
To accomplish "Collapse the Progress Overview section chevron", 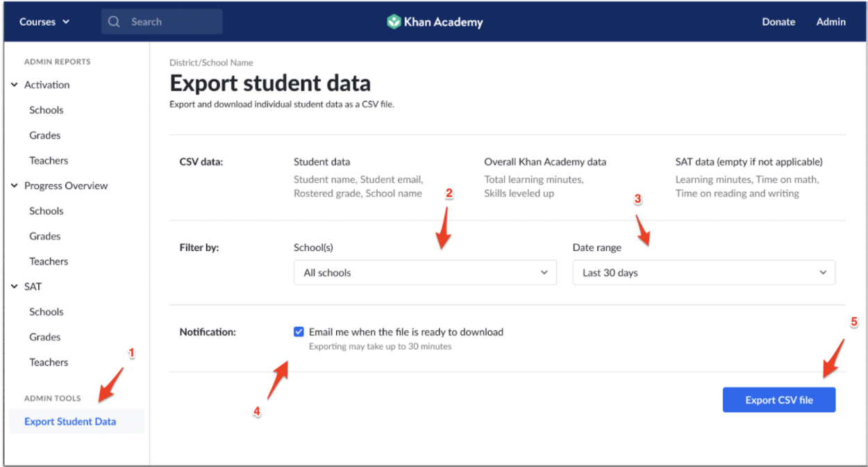I will coord(15,186).
